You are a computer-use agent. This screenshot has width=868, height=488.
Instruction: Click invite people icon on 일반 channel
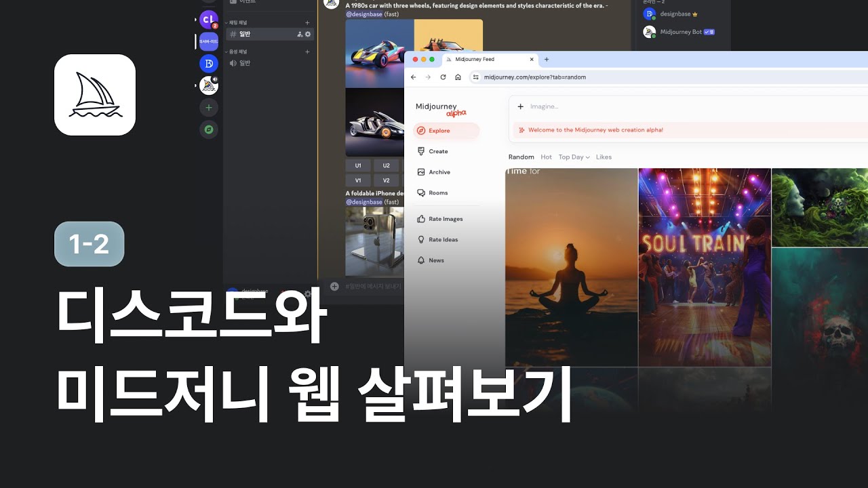[300, 34]
